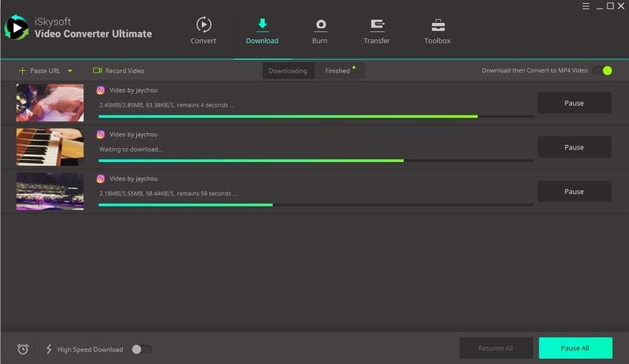The image size is (629, 364).
Task: Open the Convert section icon
Action: (x=203, y=25)
